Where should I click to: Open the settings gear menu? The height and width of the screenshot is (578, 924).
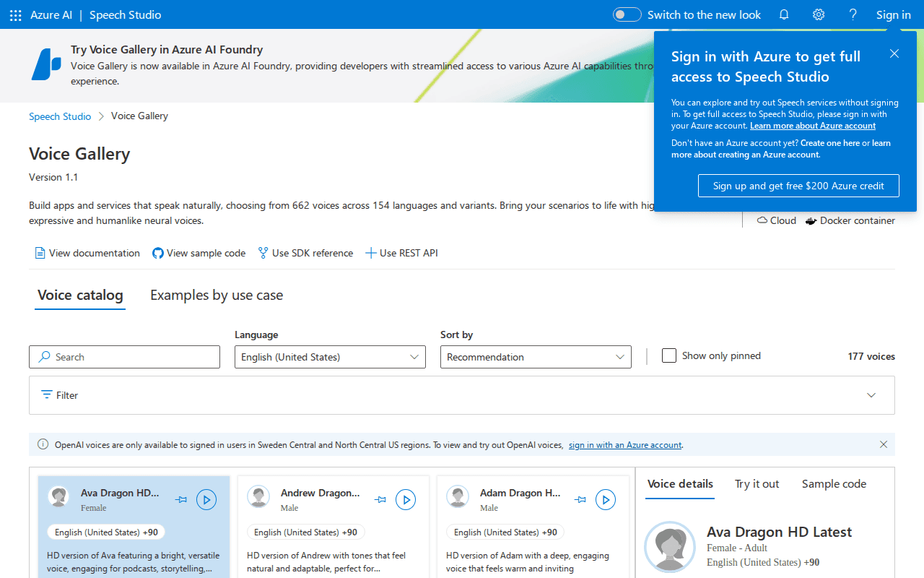point(819,14)
